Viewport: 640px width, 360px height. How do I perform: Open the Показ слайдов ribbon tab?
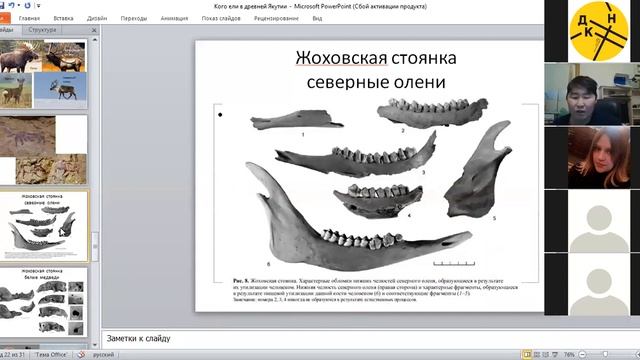click(x=221, y=18)
